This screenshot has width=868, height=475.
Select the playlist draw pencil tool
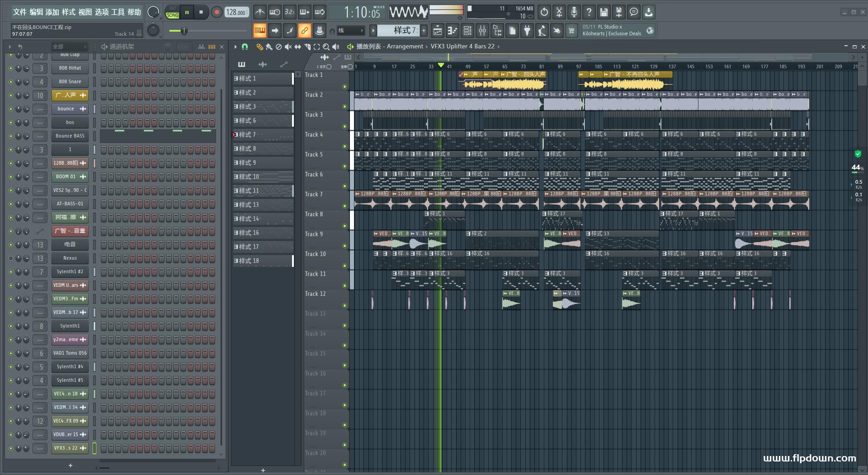pos(259,47)
